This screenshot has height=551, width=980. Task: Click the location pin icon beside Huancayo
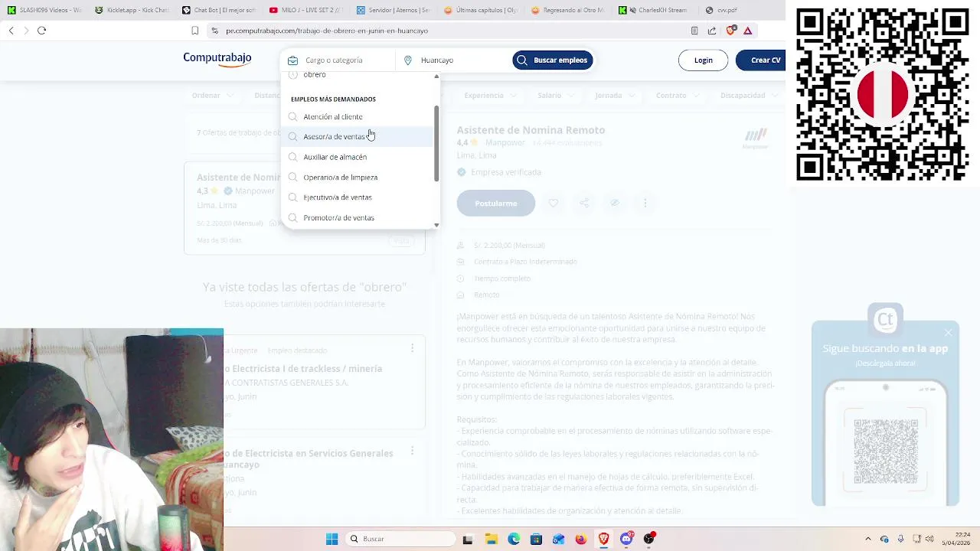tap(408, 60)
